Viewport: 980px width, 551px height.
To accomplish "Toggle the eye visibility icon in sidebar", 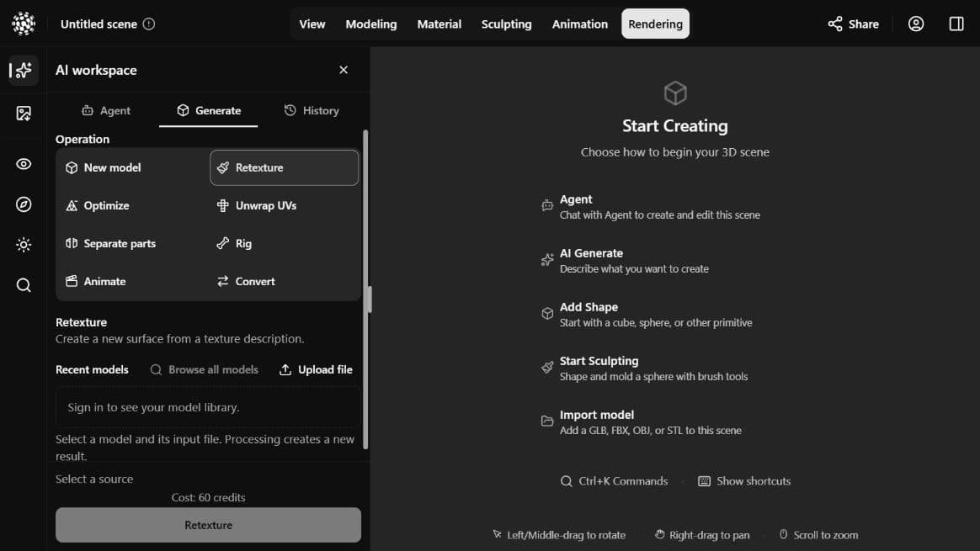I will 24,164.
